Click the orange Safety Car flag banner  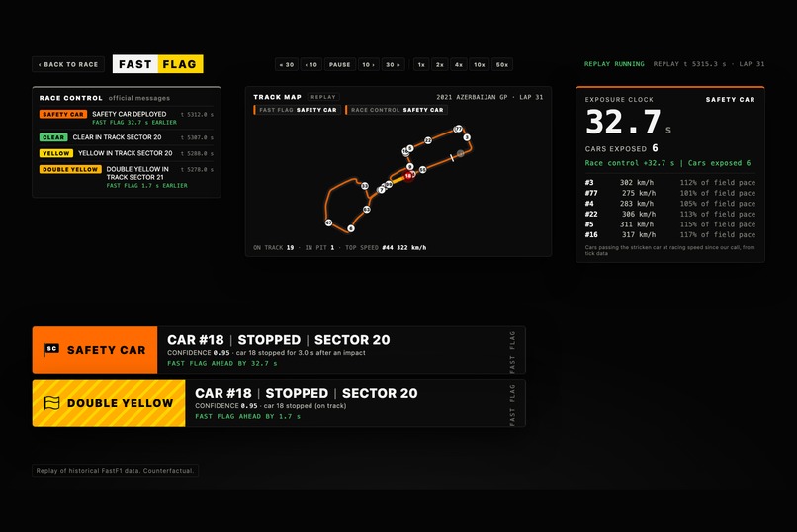point(95,350)
